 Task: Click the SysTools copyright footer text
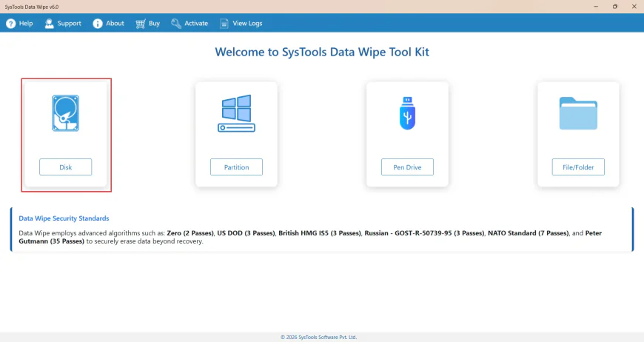pos(319,337)
